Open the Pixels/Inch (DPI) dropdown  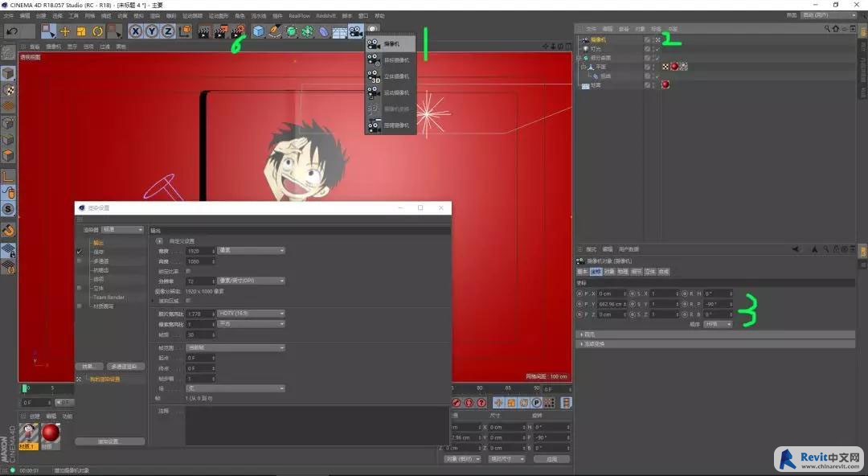pyautogui.click(x=251, y=281)
